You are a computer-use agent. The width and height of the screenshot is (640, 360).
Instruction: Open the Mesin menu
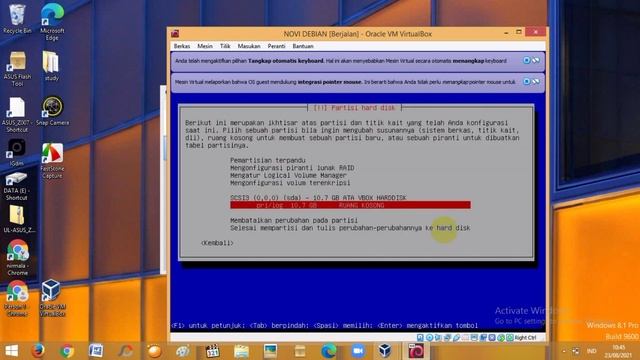205,46
